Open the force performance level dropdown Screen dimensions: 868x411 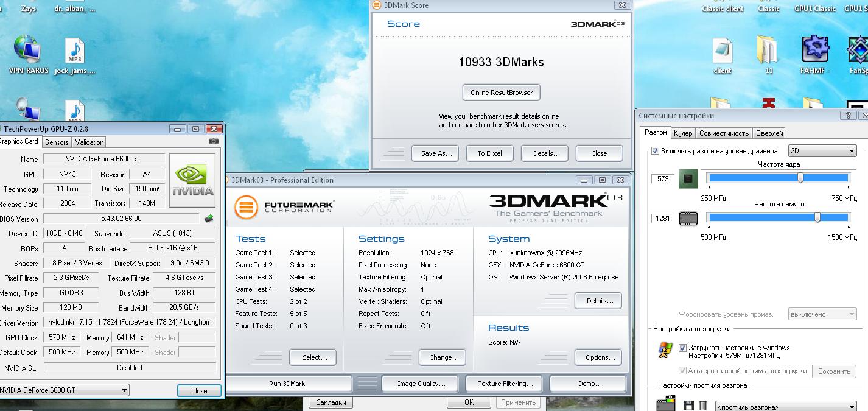pyautogui.click(x=822, y=314)
